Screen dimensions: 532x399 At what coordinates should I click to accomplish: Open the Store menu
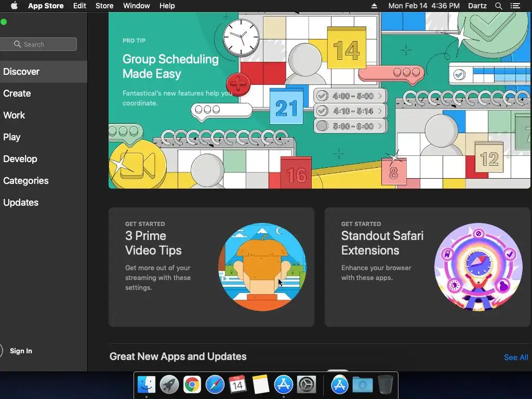[x=104, y=6]
